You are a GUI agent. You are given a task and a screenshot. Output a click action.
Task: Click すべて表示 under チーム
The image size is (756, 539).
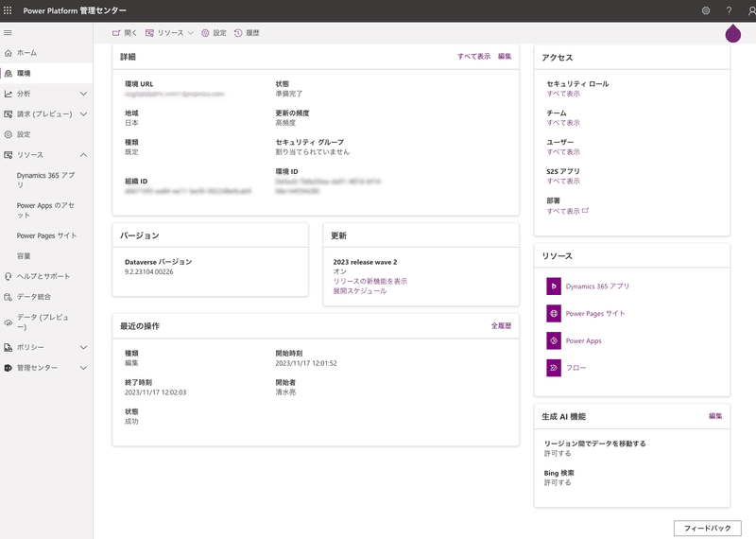563,123
